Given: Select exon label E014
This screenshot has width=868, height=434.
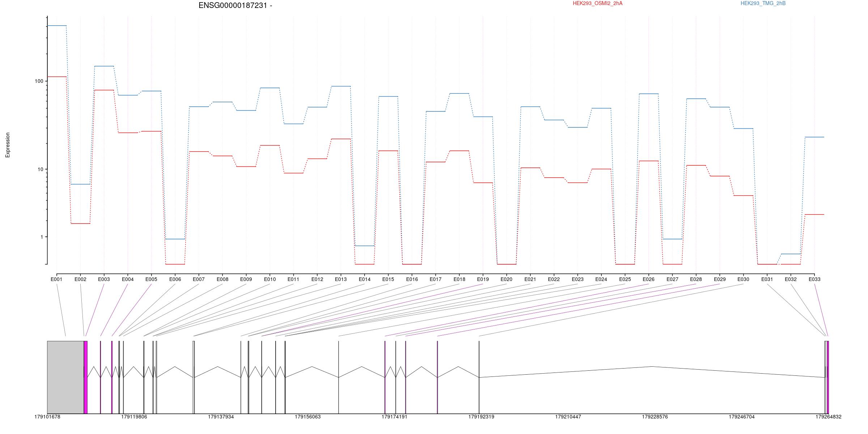Looking at the screenshot, I should (x=365, y=279).
